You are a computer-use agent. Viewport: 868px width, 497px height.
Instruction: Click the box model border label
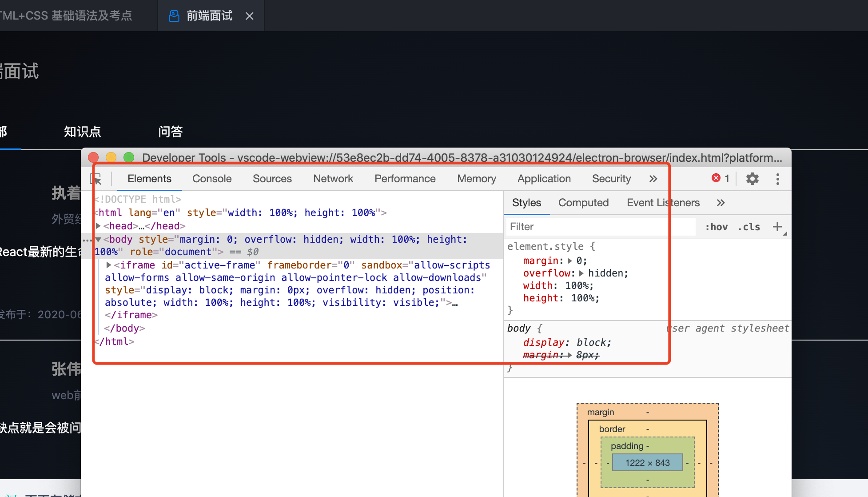[612, 429]
